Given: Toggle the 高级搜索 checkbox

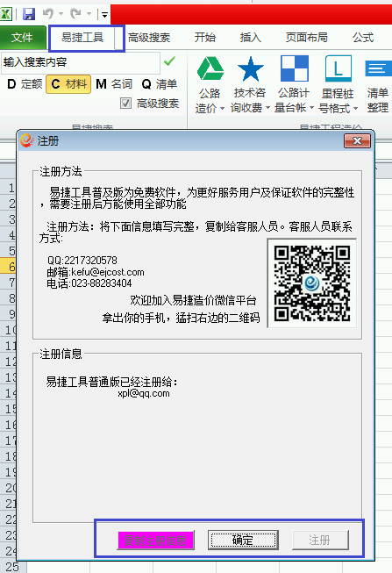Looking at the screenshot, I should pos(125,104).
